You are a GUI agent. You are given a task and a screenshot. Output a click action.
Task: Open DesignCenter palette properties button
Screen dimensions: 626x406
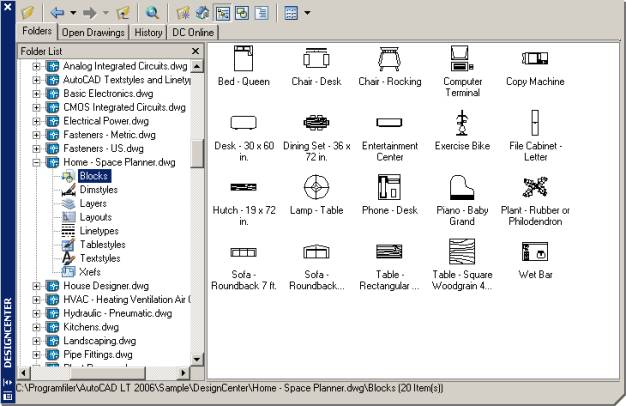coord(7,396)
